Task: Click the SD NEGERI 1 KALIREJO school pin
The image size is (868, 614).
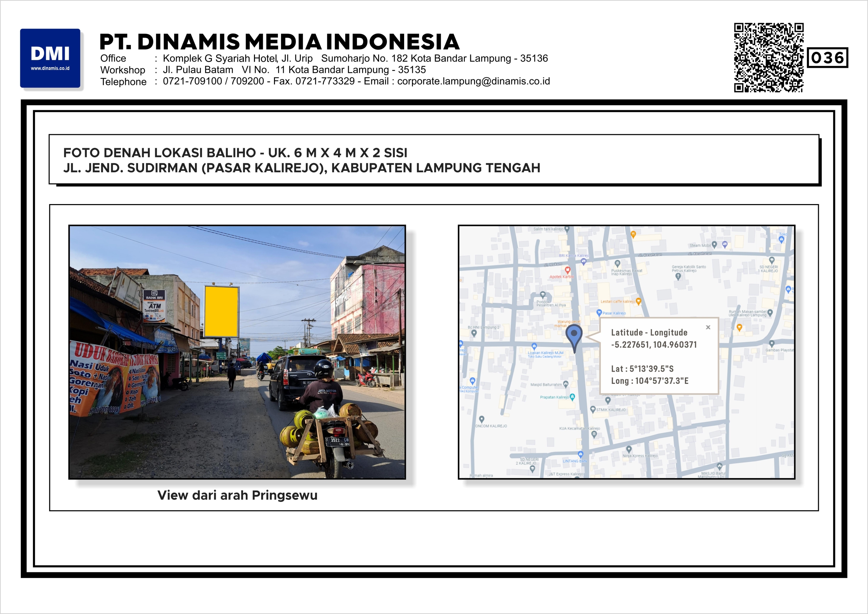Action: coord(772,260)
